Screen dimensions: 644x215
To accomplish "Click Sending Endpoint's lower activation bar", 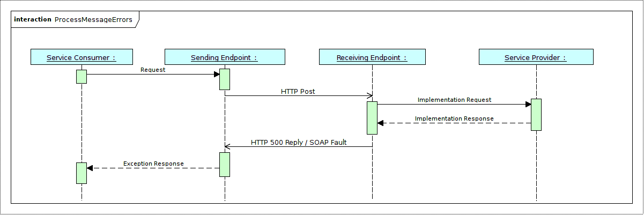I will pyautogui.click(x=225, y=164).
